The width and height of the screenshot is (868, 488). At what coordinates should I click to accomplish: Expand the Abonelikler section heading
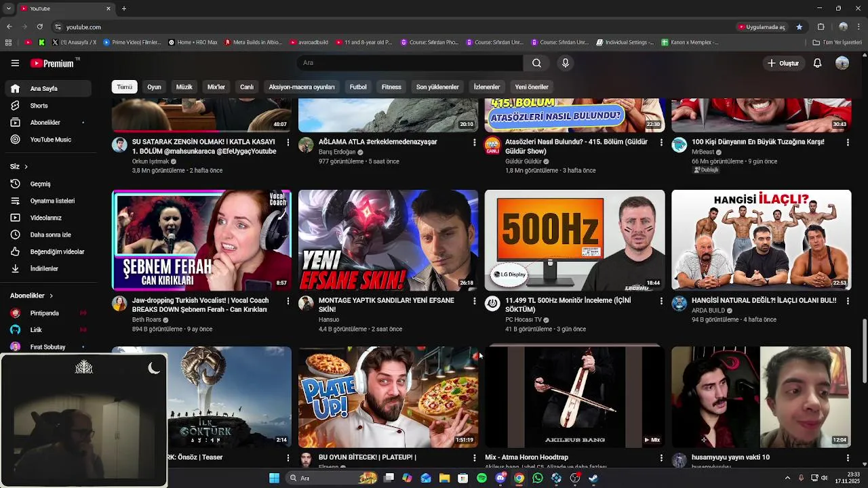pos(31,296)
